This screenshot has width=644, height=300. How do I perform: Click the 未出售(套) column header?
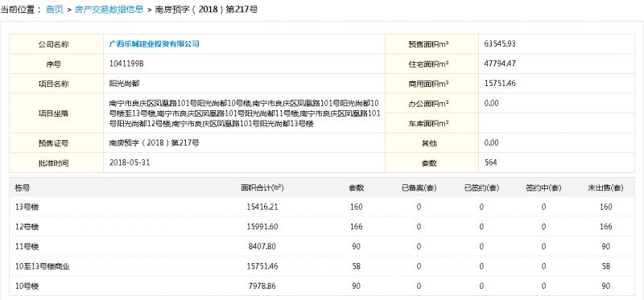click(606, 188)
